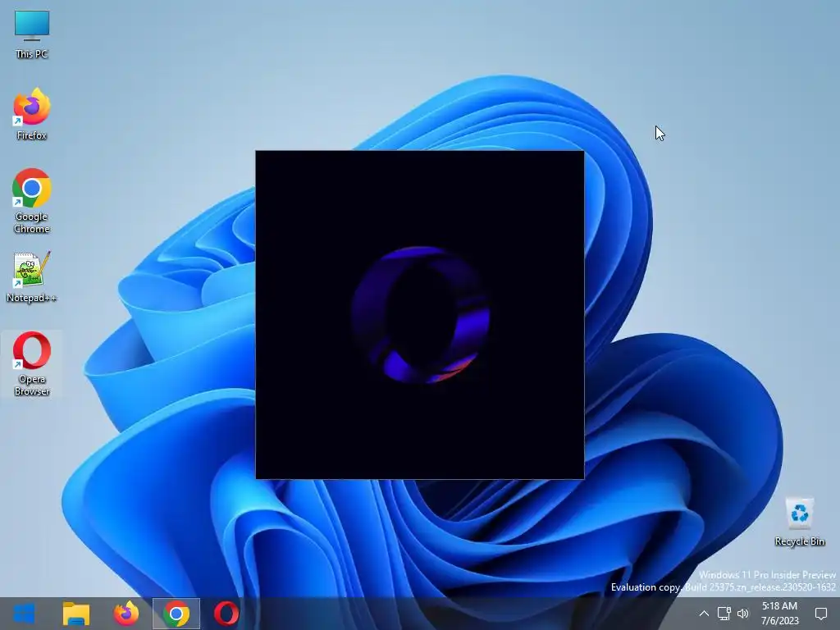Screen dimensions: 840x630
Task: Open the clock showing 5:18 AM
Action: pos(779,614)
